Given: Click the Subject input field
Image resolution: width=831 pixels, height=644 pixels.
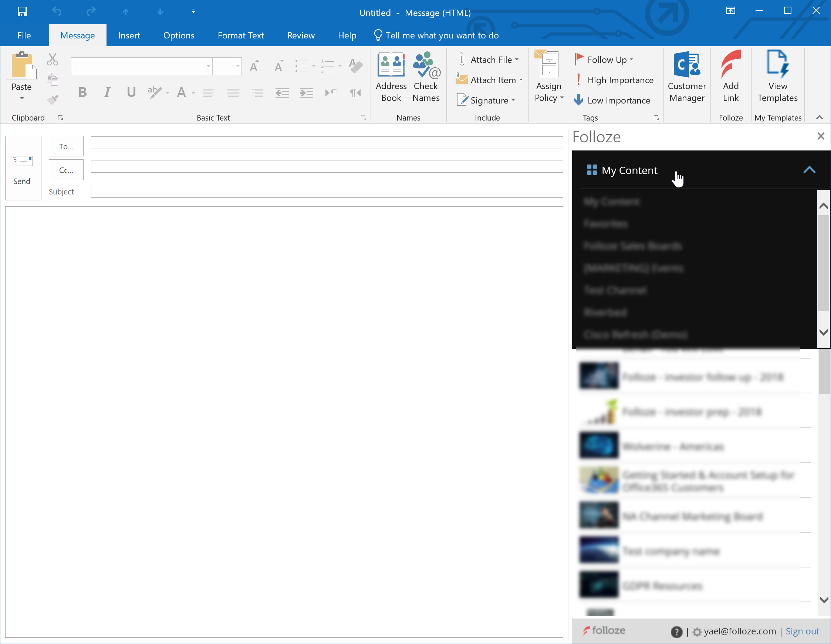Looking at the screenshot, I should click(x=327, y=191).
